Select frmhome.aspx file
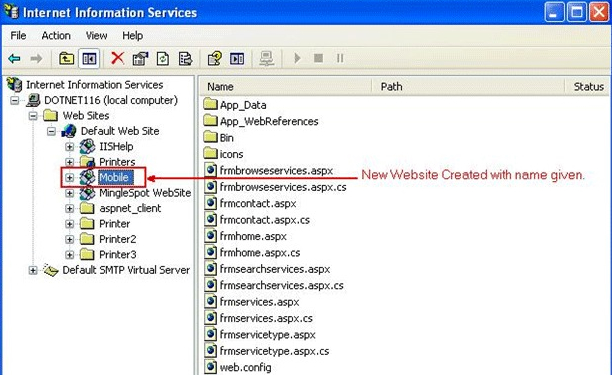Screen dimensions: 612x375 253,236
